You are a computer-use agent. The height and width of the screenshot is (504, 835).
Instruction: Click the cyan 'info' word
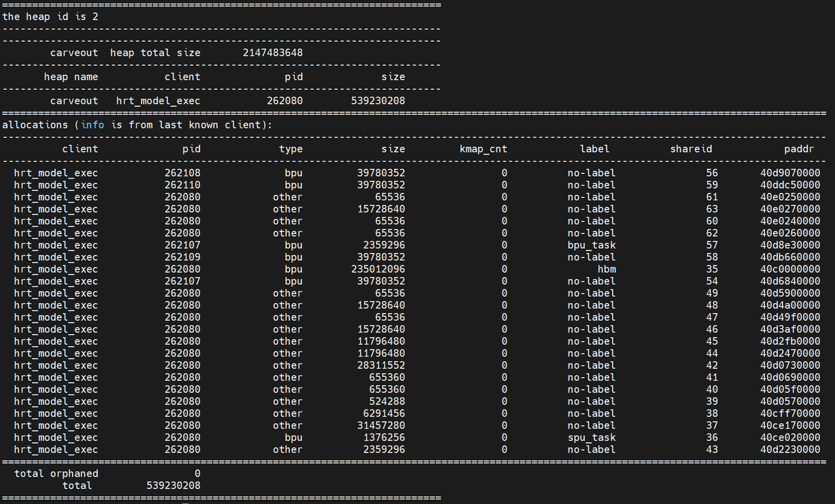pyautogui.click(x=92, y=125)
